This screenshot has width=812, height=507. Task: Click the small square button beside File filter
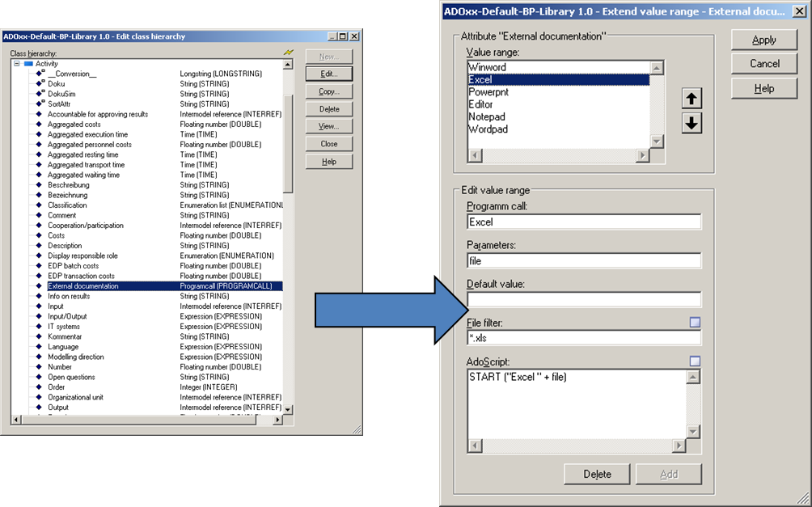coord(695,323)
